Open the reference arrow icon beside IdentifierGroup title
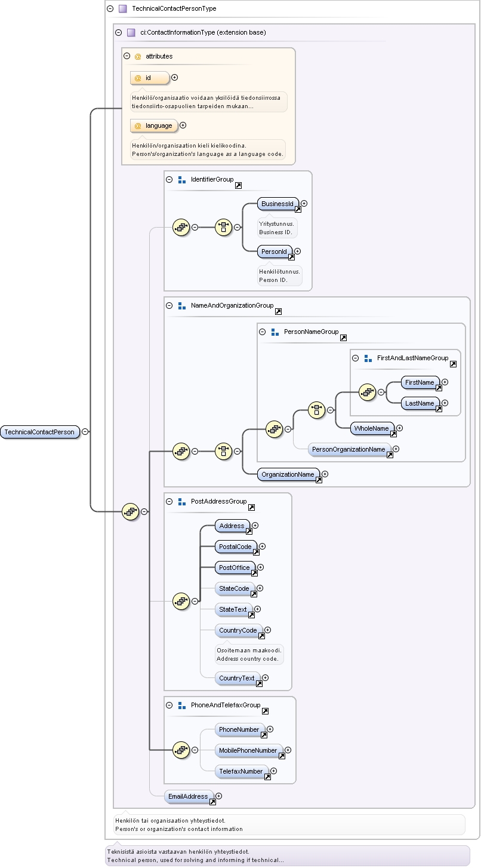Viewport: 481px width, 868px height. [x=238, y=186]
